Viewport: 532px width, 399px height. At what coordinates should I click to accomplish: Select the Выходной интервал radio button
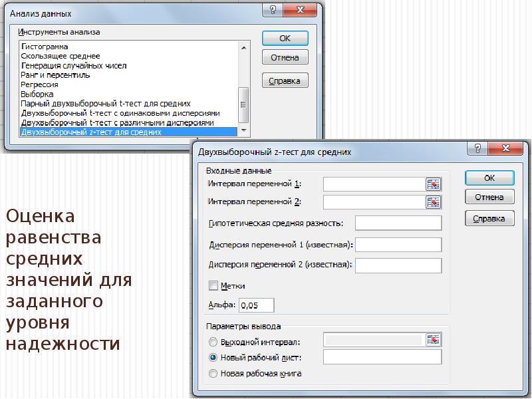click(213, 342)
